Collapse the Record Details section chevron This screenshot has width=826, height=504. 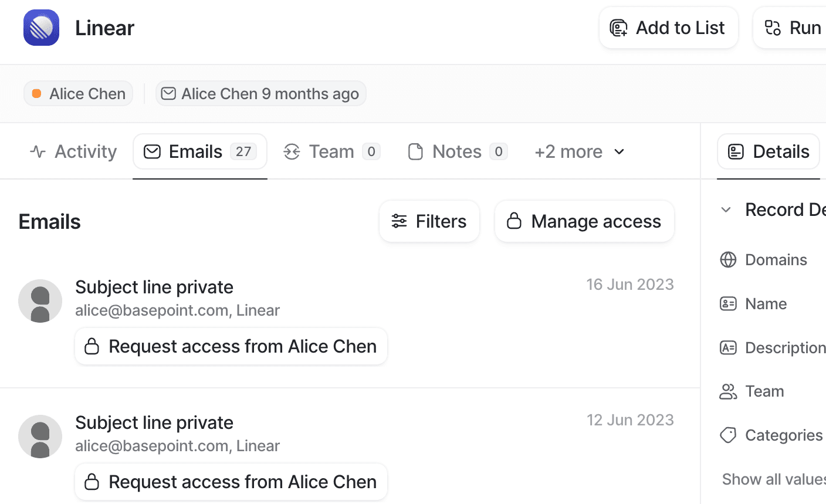coord(726,210)
